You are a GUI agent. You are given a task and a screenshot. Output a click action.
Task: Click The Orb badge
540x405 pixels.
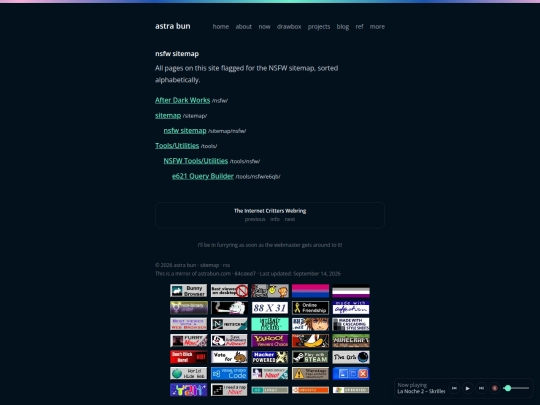(351, 357)
